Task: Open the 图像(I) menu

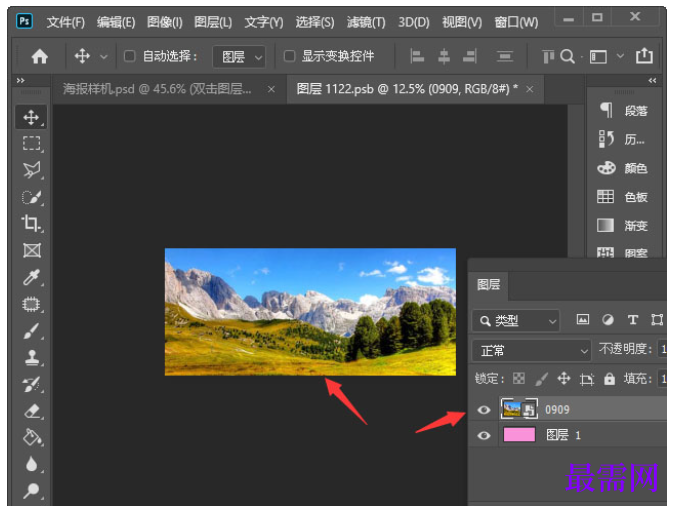Action: coord(165,22)
